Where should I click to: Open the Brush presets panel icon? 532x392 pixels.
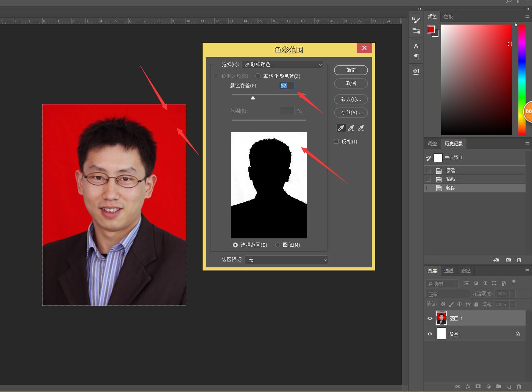(417, 31)
